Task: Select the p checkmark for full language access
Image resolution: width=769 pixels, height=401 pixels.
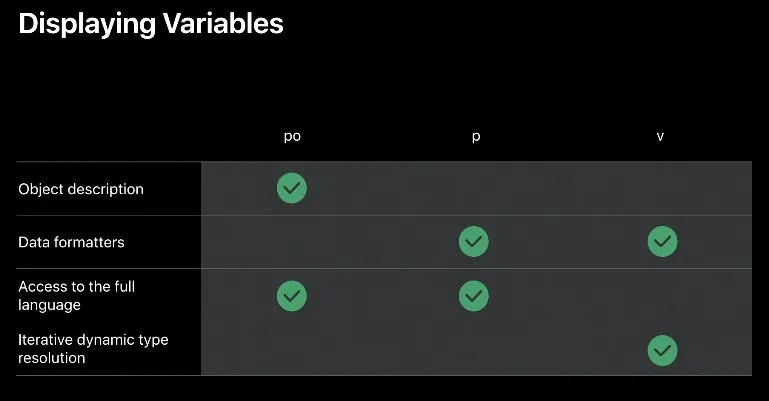Action: tap(474, 295)
